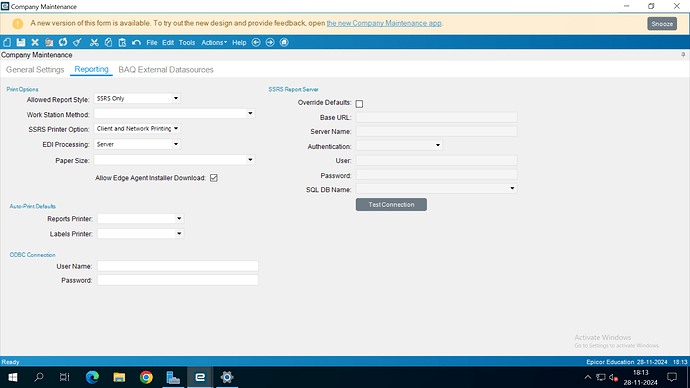The width and height of the screenshot is (690, 388).
Task: Open Settings gear on taskbar
Action: (x=227, y=377)
